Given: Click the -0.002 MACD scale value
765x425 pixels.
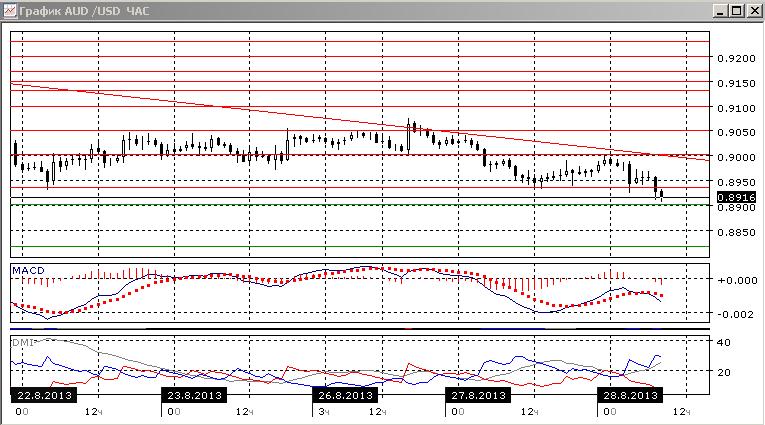Looking at the screenshot, I should (736, 314).
